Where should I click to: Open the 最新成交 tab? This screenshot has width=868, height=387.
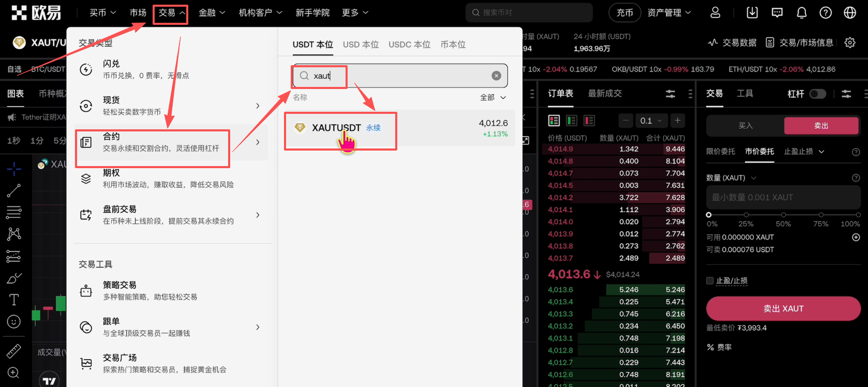[605, 93]
